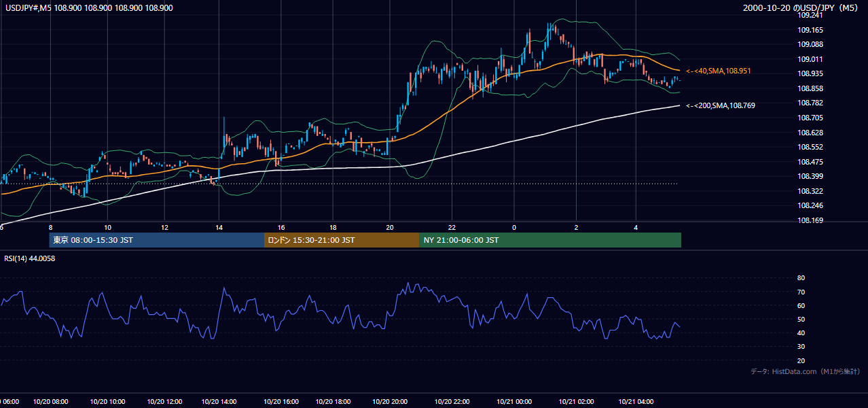Click the 10/20 10:00 time axis label
This screenshot has height=408, width=868.
(x=107, y=402)
